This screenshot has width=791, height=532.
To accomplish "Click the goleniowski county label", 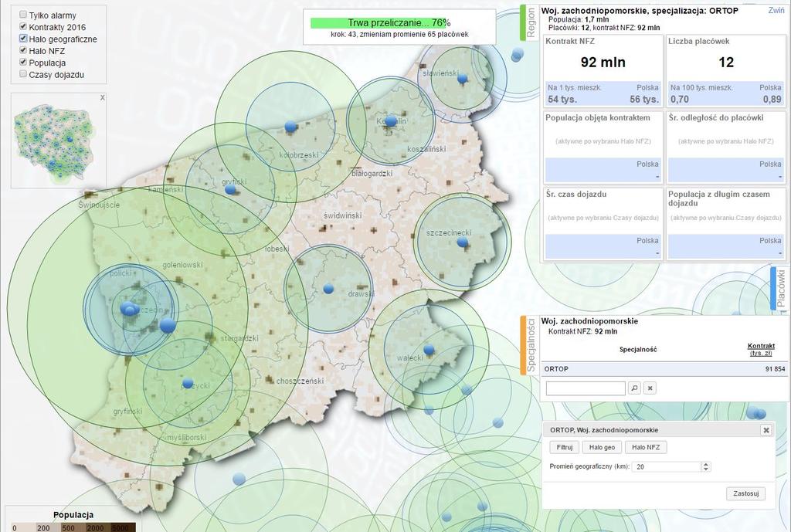I will pyautogui.click(x=182, y=265).
